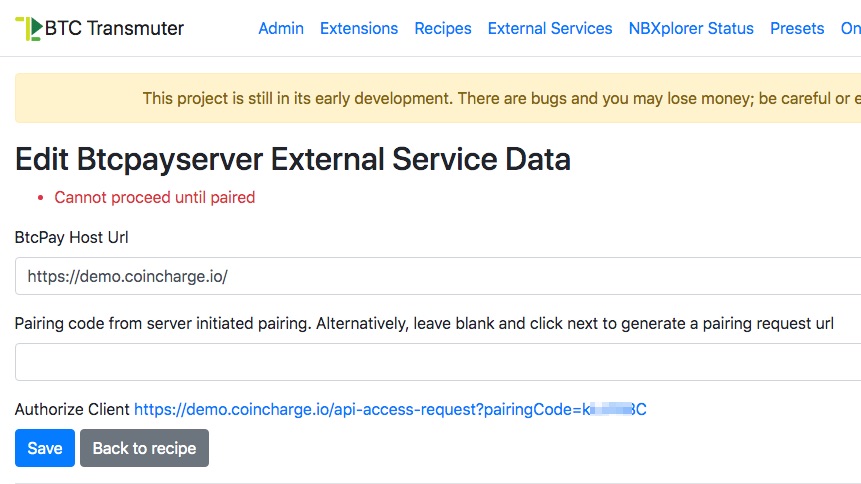Viewport: 861px width, 484px height.
Task: Click into the pairing code input box
Action: pos(438,362)
